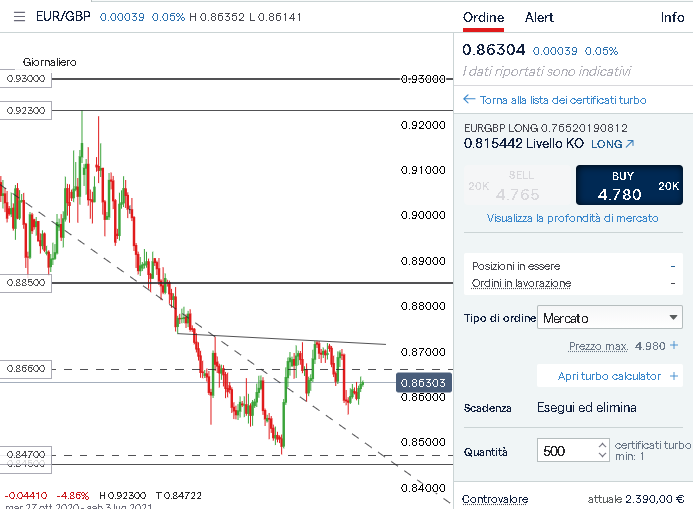693x509 pixels.
Task: Click the plus icon beside Apri turbo calculator
Action: click(674, 376)
